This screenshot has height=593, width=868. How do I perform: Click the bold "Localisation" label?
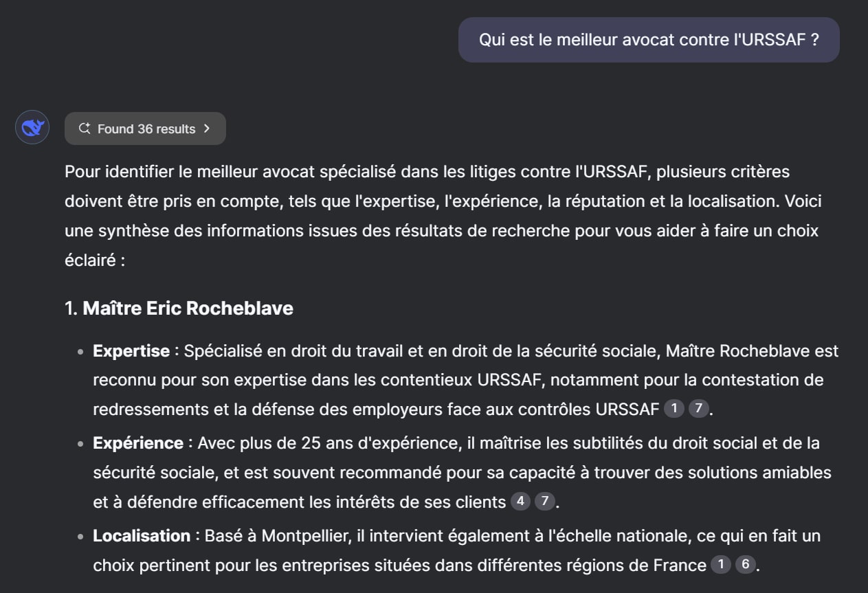[x=142, y=536]
